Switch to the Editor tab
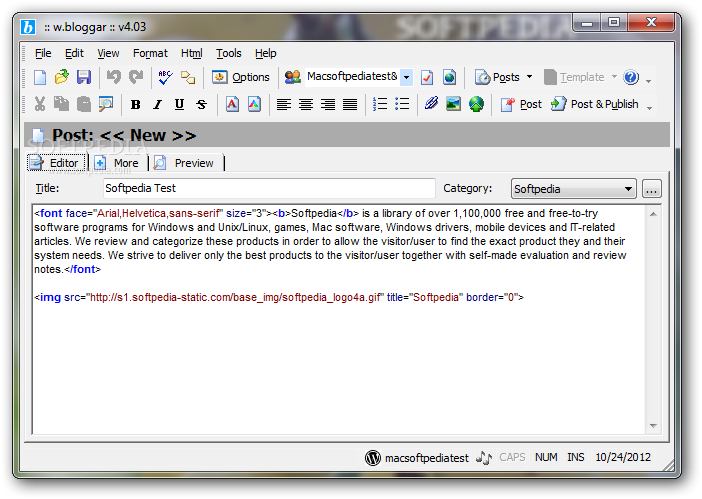 (x=56, y=163)
